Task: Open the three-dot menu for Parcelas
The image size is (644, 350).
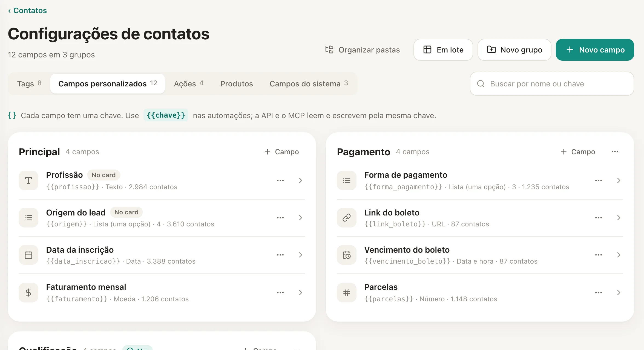Action: (x=599, y=293)
